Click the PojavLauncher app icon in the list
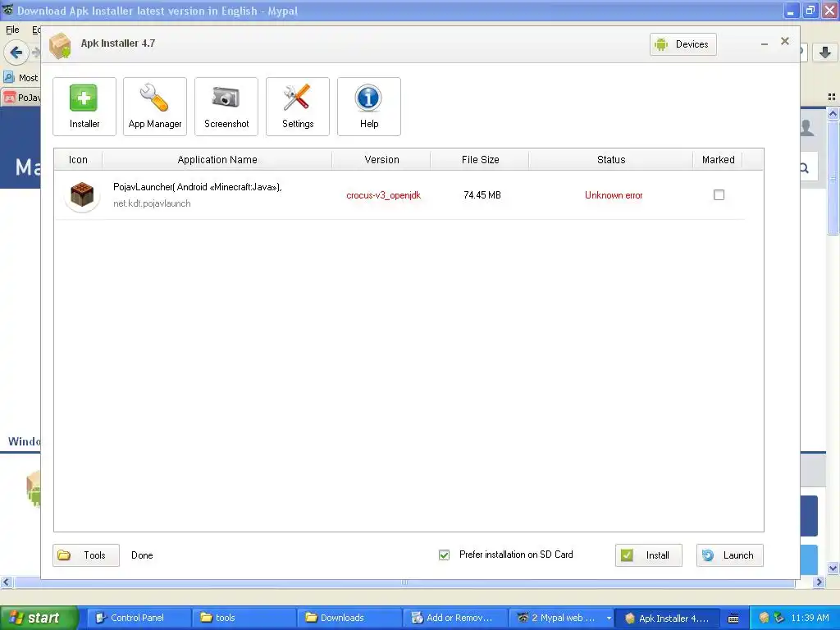Screen dimensions: 840x630 tap(82, 195)
